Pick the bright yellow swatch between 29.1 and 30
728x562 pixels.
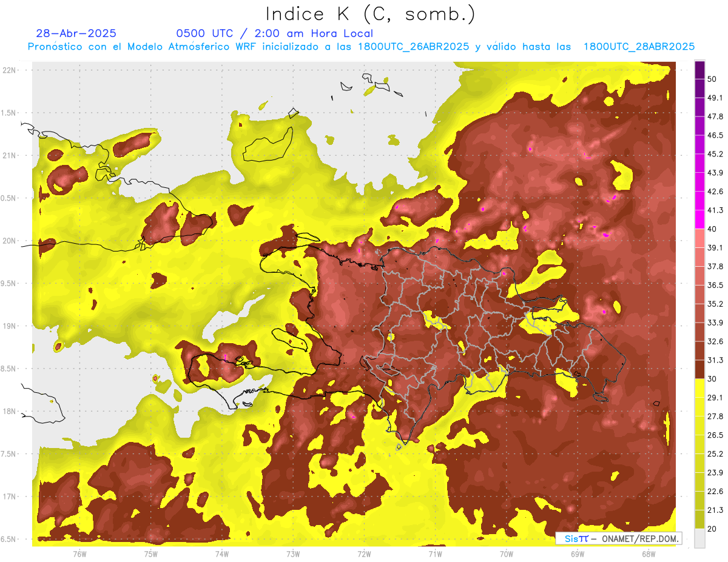coord(699,388)
